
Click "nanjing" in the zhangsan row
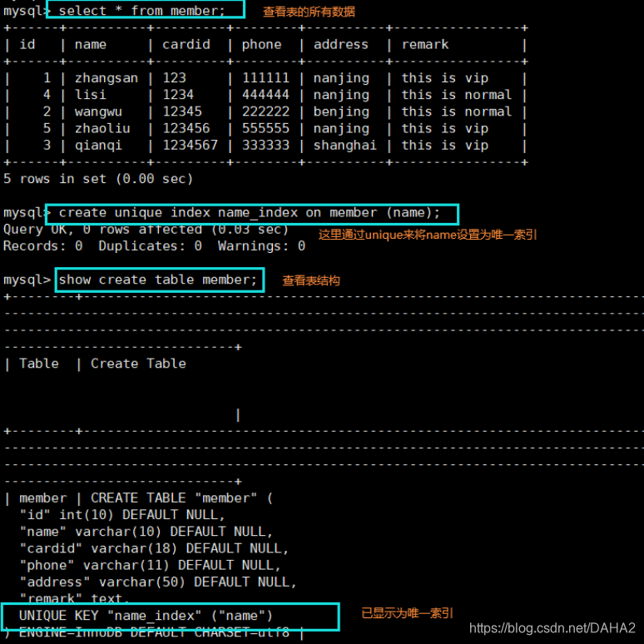[341, 78]
